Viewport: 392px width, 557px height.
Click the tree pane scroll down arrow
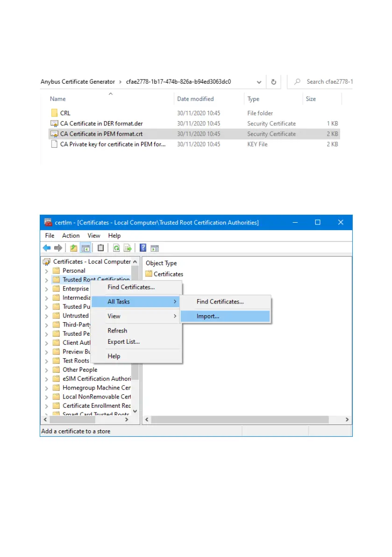click(x=135, y=411)
